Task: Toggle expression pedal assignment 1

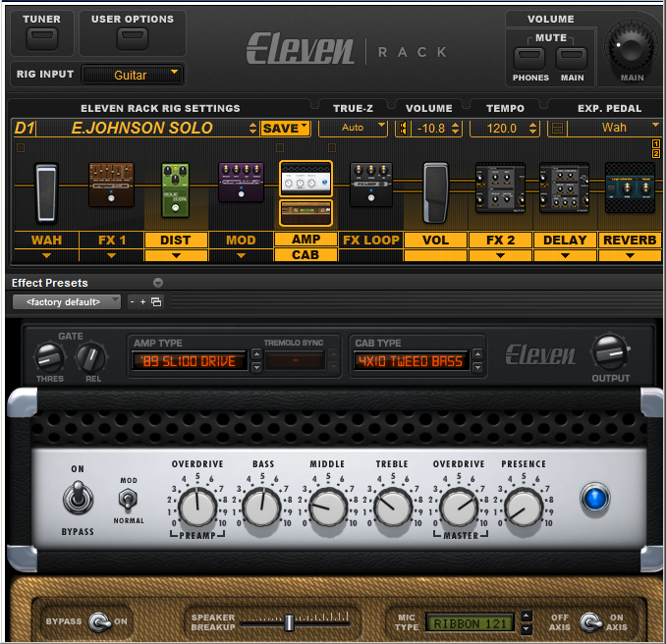Action: coord(656,143)
